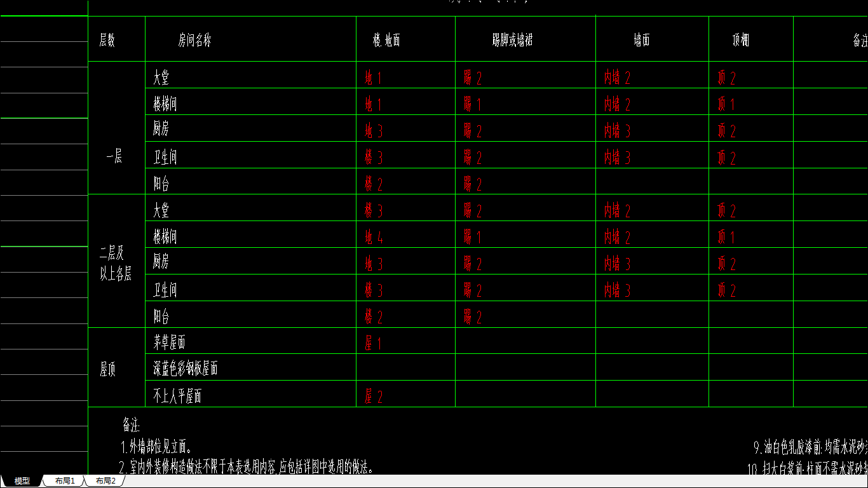This screenshot has height=488, width=868.
Task: Select note 9 starting 油白色乳胶漆前
Action: click(x=811, y=448)
